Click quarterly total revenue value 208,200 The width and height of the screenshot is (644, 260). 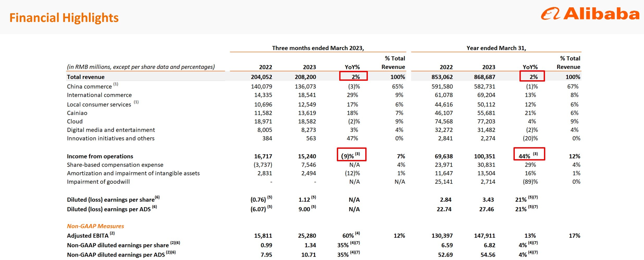click(305, 77)
